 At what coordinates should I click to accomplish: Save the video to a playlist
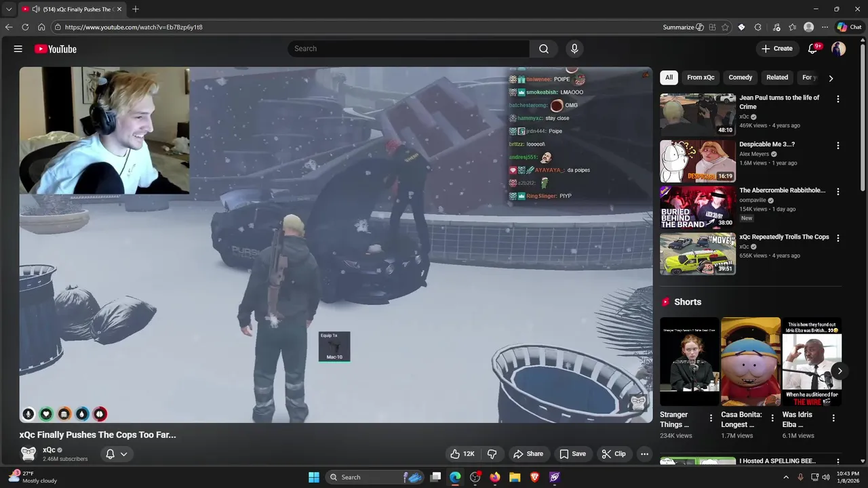[572, 454]
